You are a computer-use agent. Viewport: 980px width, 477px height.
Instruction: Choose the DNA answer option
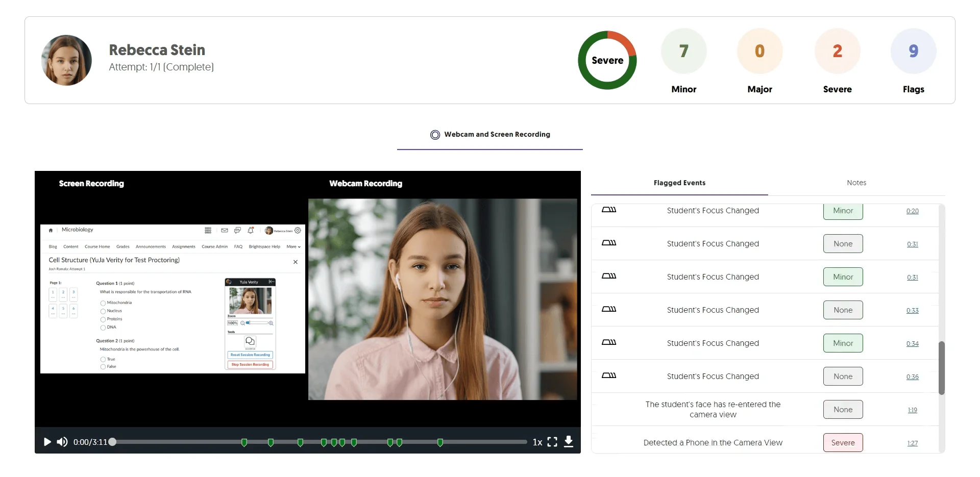(x=103, y=328)
